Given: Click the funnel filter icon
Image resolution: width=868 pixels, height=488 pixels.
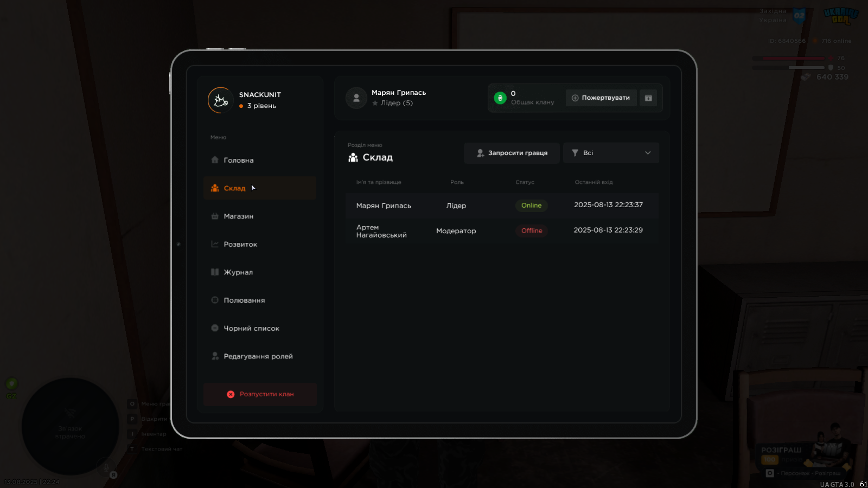Looking at the screenshot, I should coord(575,153).
